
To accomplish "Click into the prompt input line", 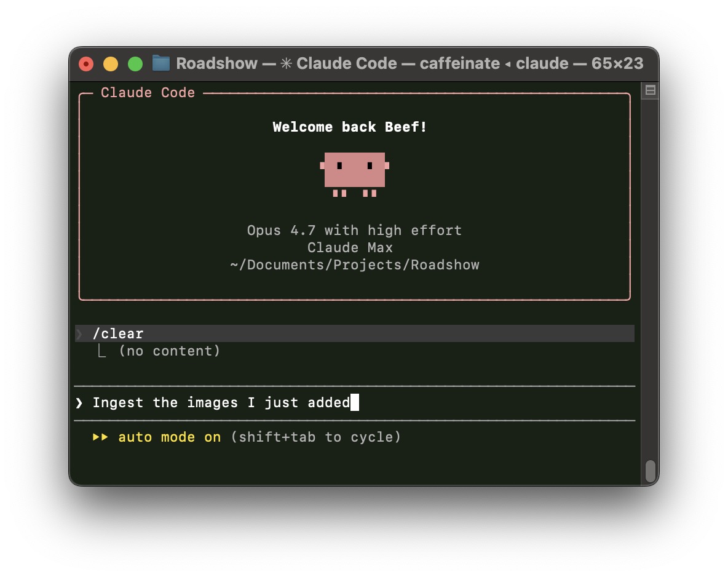I will [355, 403].
